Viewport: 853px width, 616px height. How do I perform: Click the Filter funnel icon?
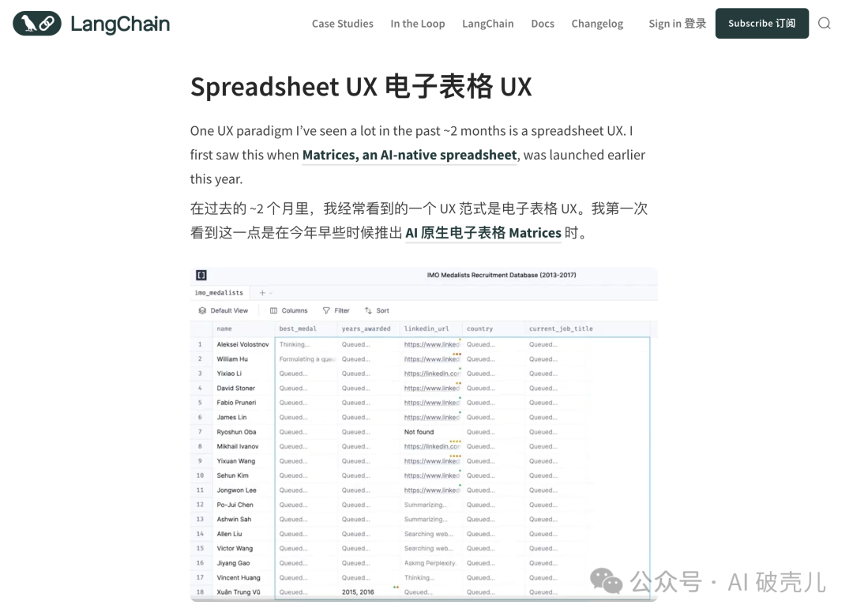(326, 311)
